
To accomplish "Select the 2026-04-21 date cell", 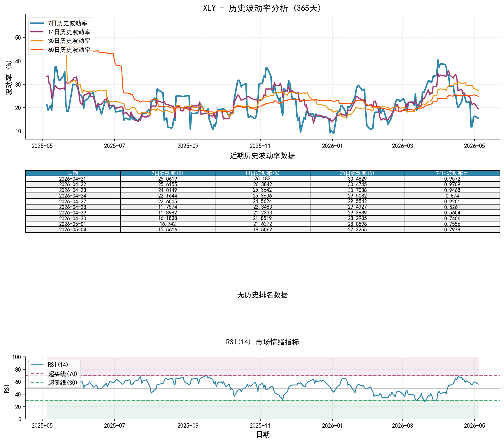I will 73,179.
